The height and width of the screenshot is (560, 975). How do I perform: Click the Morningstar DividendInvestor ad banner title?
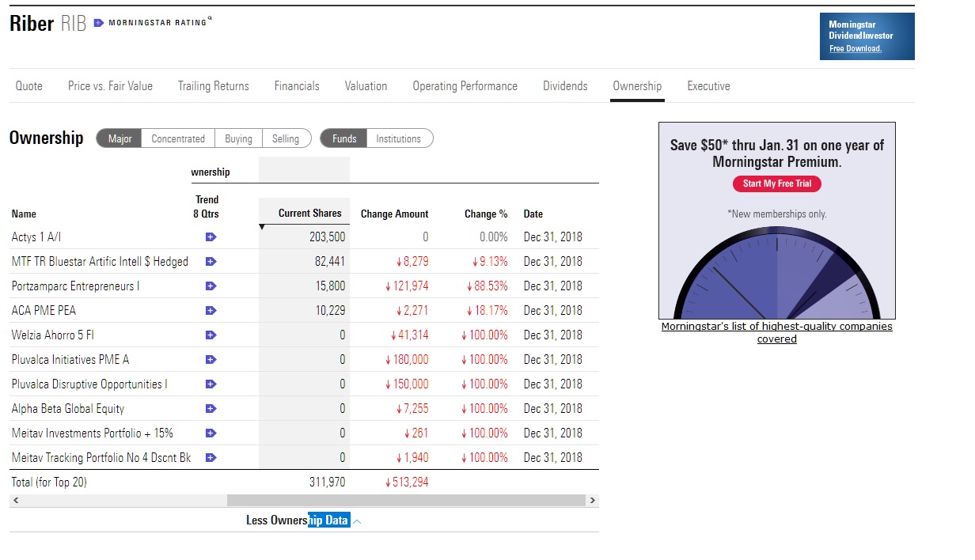click(x=861, y=30)
